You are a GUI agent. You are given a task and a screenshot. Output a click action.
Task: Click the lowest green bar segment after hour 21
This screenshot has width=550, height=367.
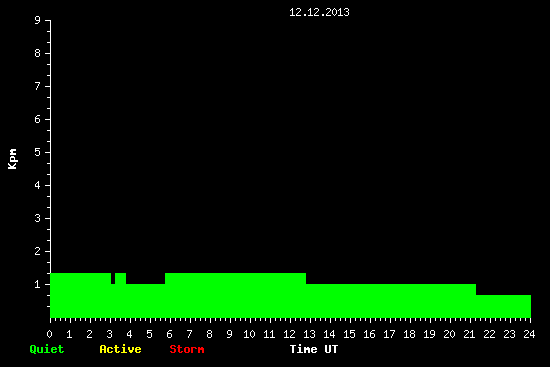[503, 306]
